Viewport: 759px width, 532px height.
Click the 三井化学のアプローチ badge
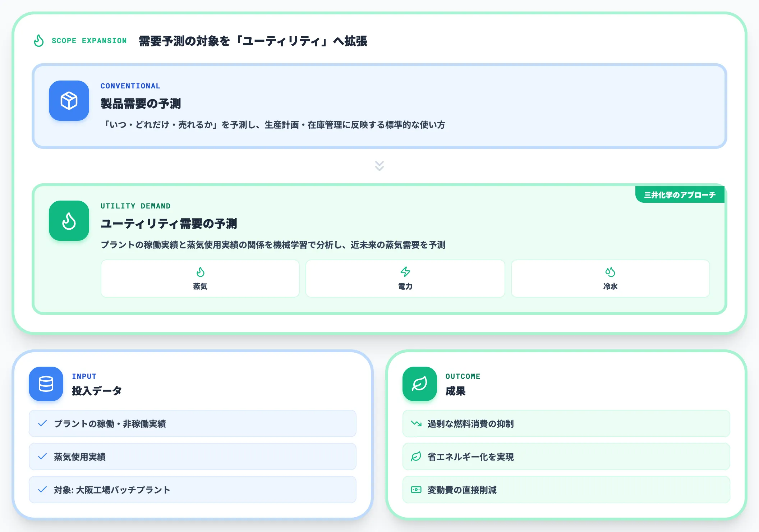point(680,195)
